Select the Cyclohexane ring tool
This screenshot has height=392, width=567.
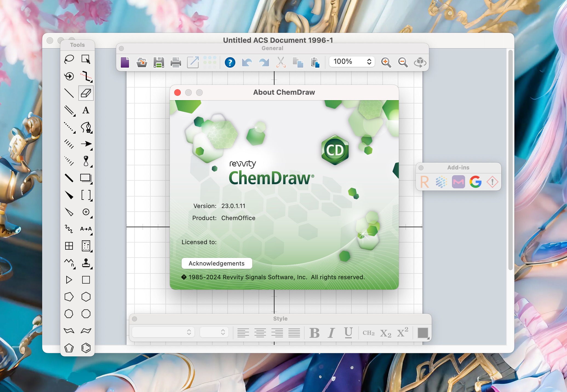86,297
